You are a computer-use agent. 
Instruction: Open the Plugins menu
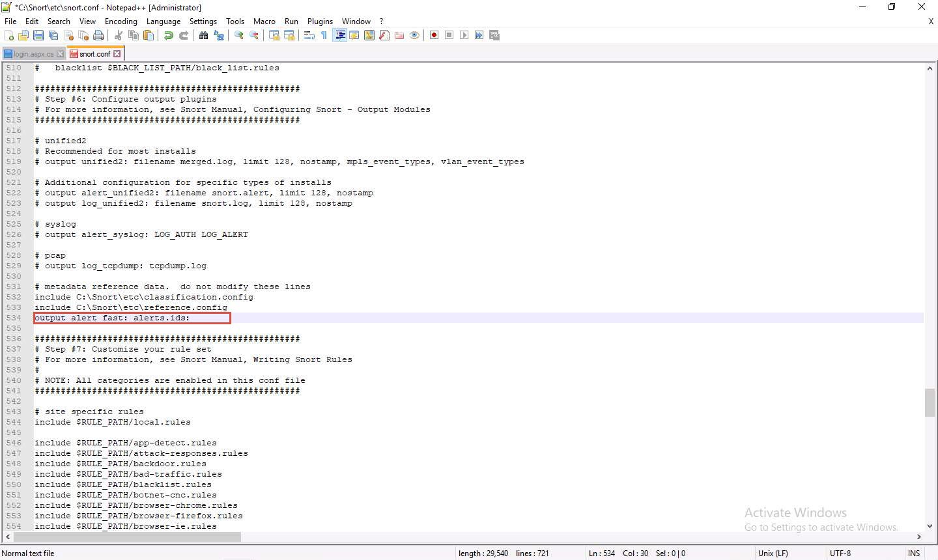(320, 21)
